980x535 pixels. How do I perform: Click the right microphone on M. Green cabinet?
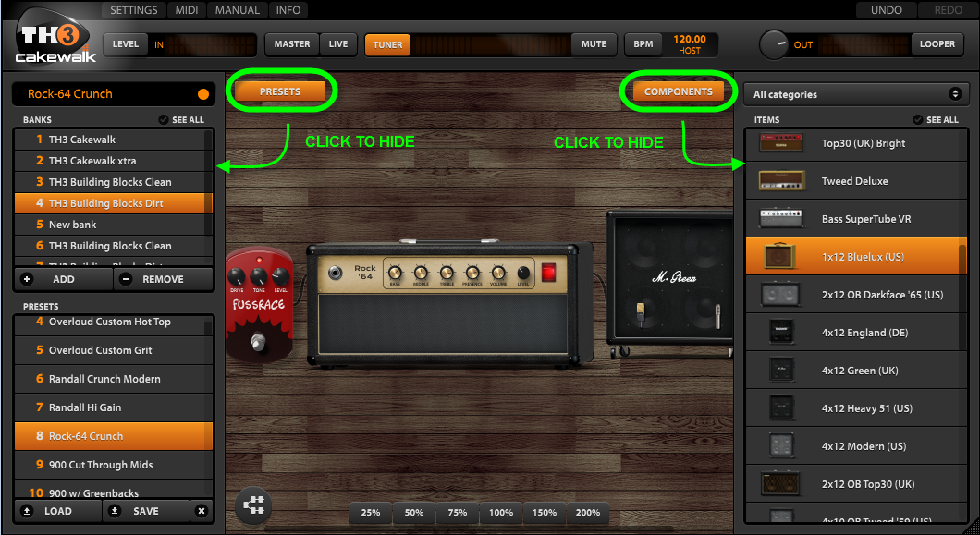tap(717, 316)
